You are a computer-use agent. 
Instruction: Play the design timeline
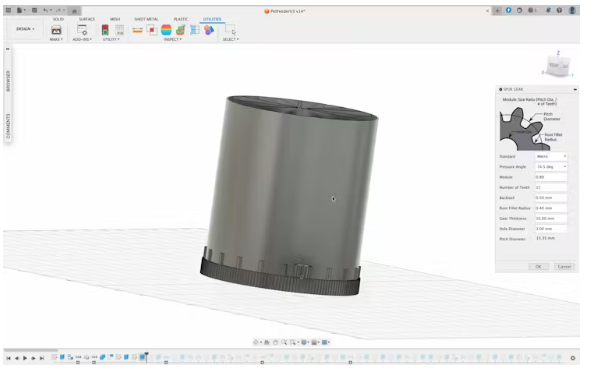(x=25, y=358)
